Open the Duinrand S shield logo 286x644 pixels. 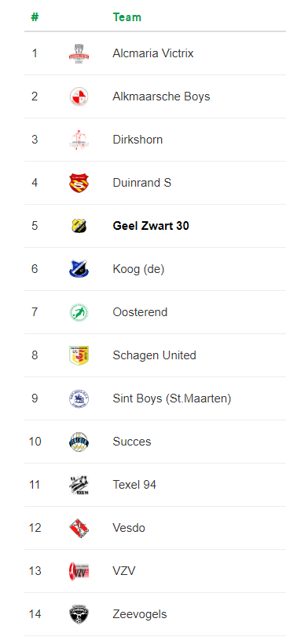point(79,183)
